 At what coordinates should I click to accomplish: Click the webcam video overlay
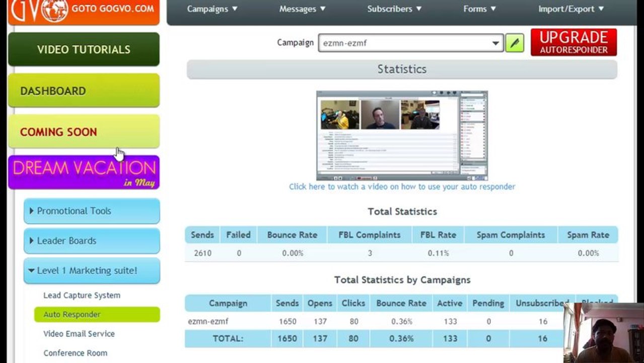click(x=604, y=333)
